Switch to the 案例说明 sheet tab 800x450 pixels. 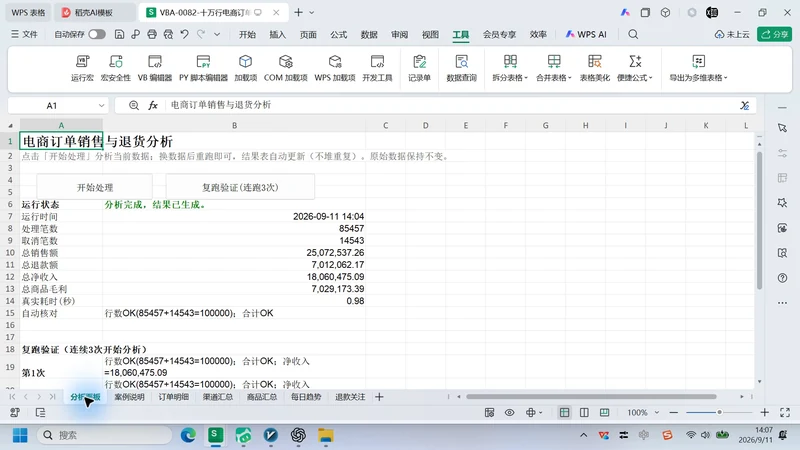[129, 396]
